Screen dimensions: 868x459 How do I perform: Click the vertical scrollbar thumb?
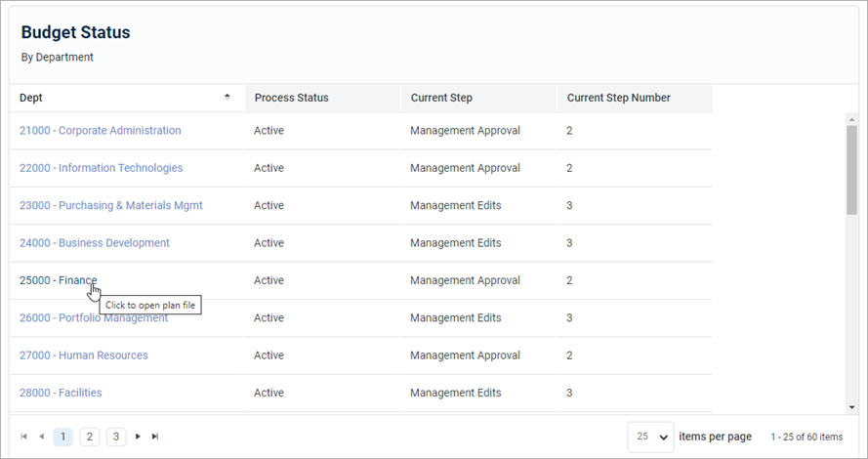[x=851, y=168]
